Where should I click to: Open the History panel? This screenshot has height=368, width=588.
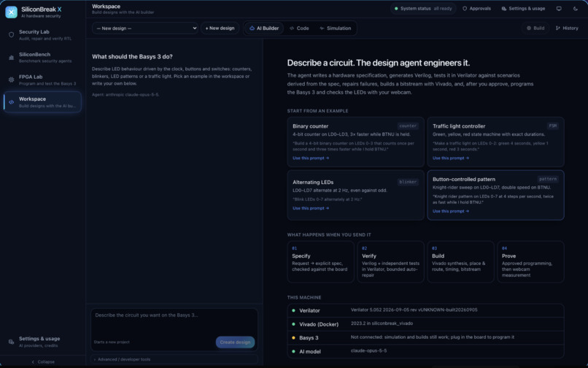pos(567,28)
